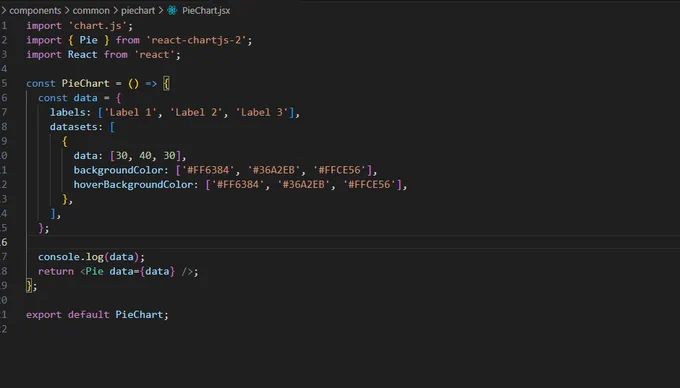The width and height of the screenshot is (680, 388).
Task: Click '#36A2EB' in backgroundColor line
Action: click(274, 170)
